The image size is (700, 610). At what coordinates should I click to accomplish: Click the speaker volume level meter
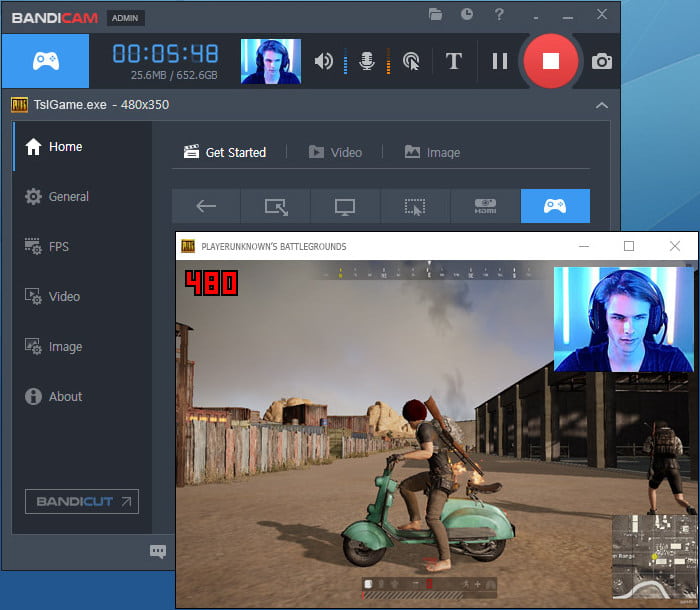click(346, 61)
